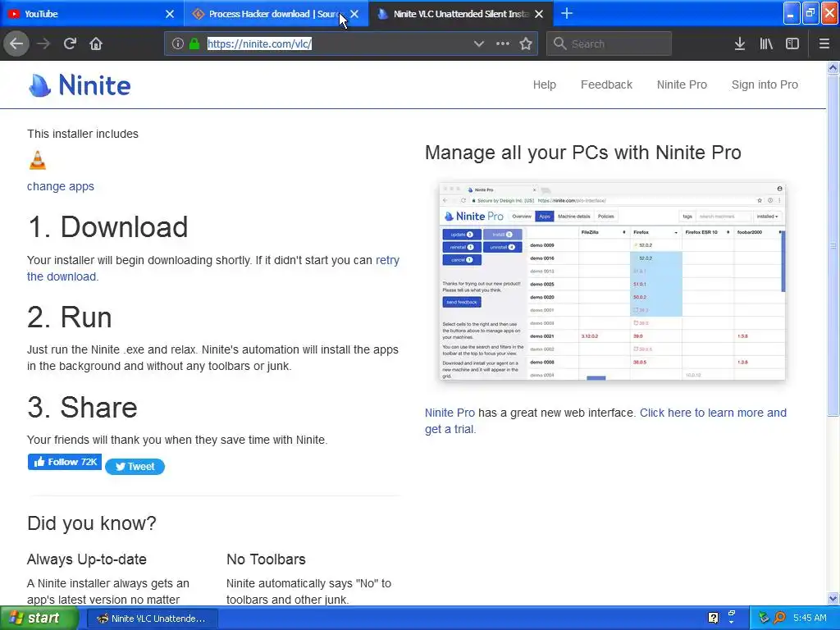Image resolution: width=840 pixels, height=630 pixels.
Task: Click the 'Did you know?' heading
Action: coord(92,523)
